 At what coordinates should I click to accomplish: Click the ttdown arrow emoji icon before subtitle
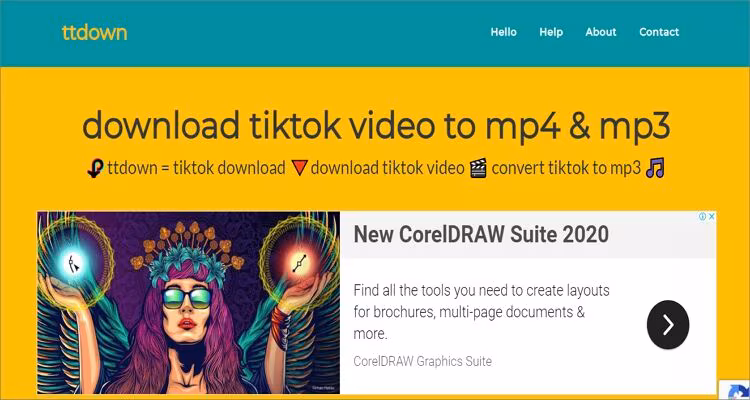point(96,168)
